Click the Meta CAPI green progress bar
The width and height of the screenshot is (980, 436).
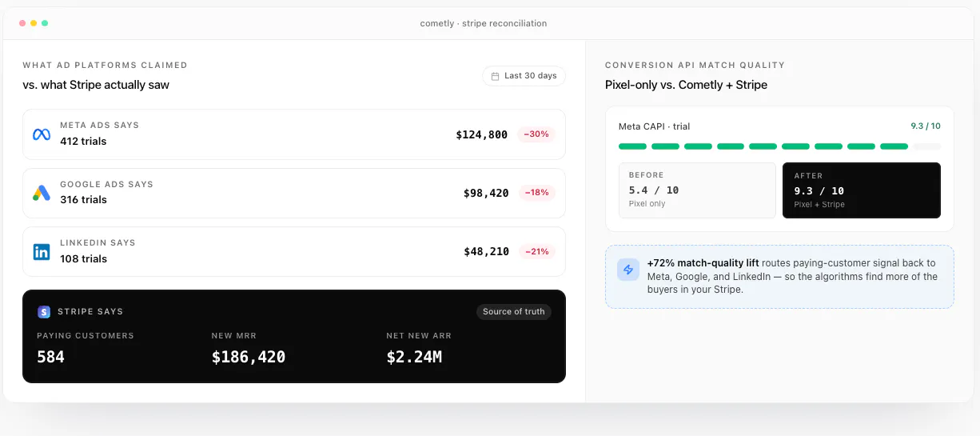click(x=779, y=146)
